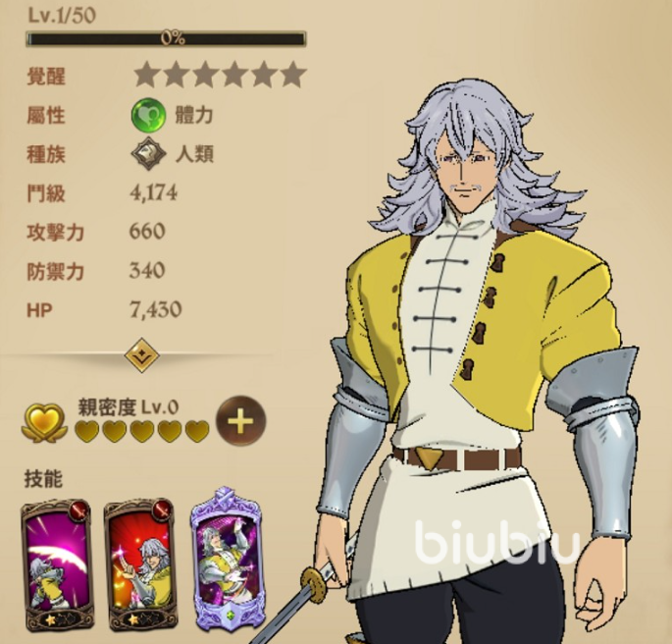
Task: Click the 技能 skills section label
Action: click(43, 478)
